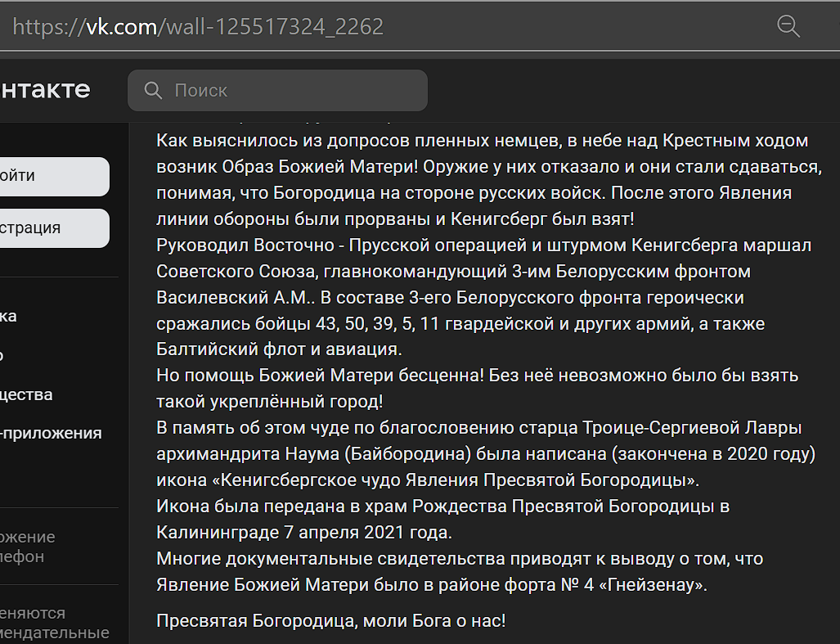Click the ВКонтакте logo text
Viewport: 840px width, 644px height.
point(45,89)
